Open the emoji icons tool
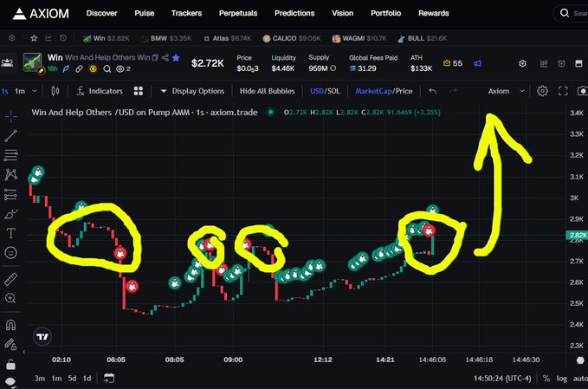 pyautogui.click(x=11, y=252)
